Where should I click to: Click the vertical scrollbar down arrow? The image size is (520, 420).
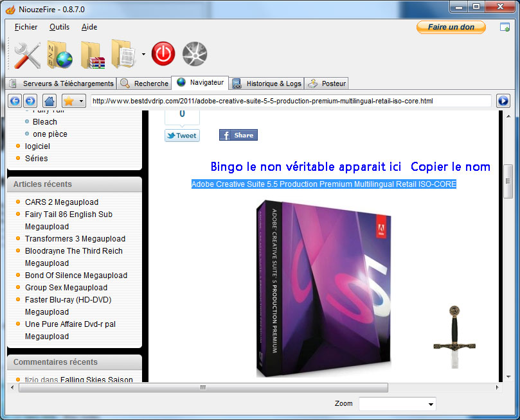[508, 377]
